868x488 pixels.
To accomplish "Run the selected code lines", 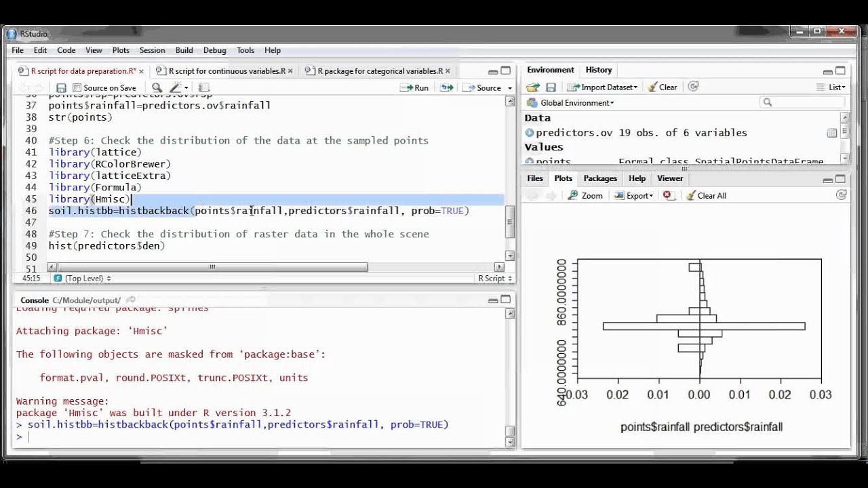I will pos(415,87).
